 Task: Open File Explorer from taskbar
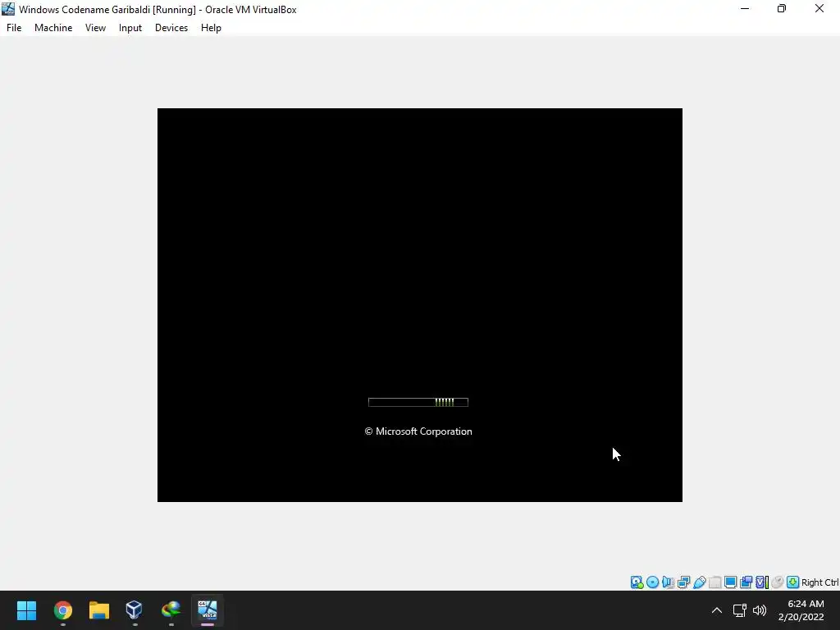(x=99, y=610)
